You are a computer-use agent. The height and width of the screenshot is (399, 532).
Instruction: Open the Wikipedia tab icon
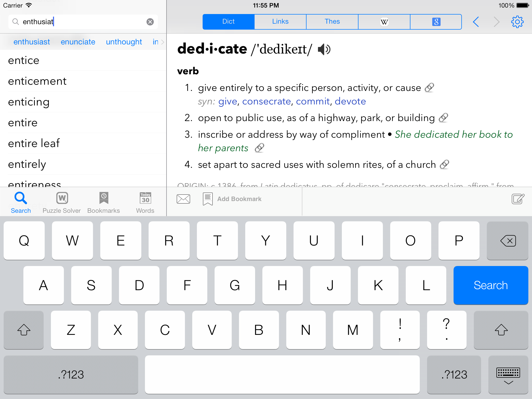384,22
